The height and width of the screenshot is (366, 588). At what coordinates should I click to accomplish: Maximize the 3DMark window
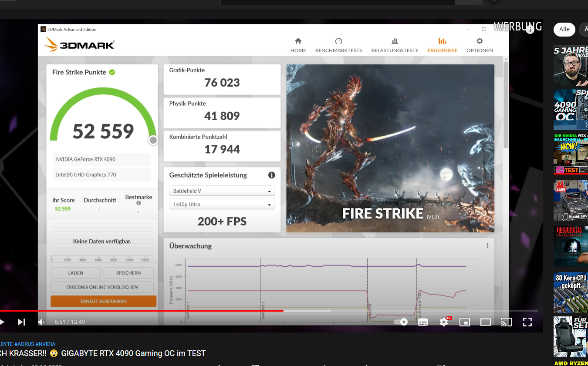pos(484,29)
